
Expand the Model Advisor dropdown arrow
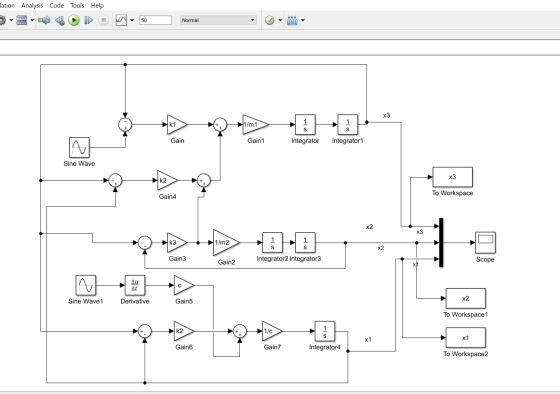coord(280,20)
